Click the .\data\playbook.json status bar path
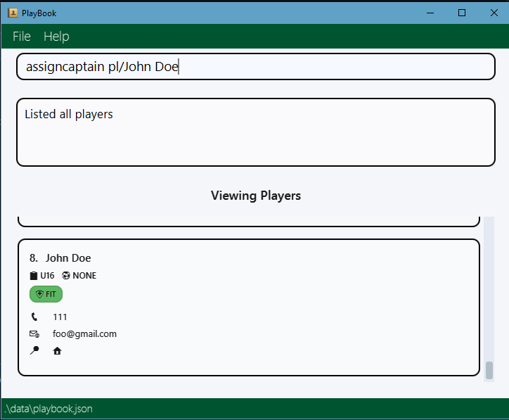The width and height of the screenshot is (509, 420). 49,409
